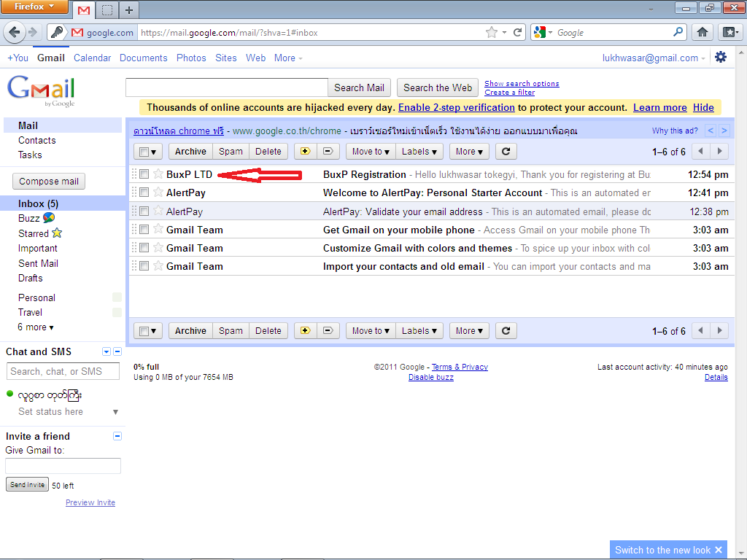Star the BuxP LTD message
Screen dimensions: 747x560
point(158,174)
